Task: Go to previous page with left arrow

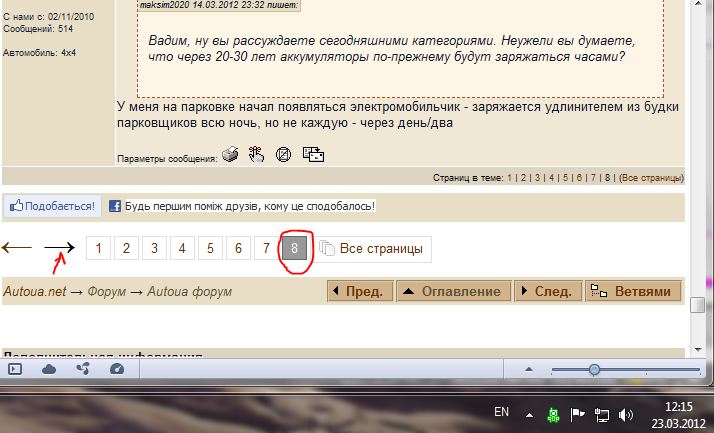Action: (17, 248)
